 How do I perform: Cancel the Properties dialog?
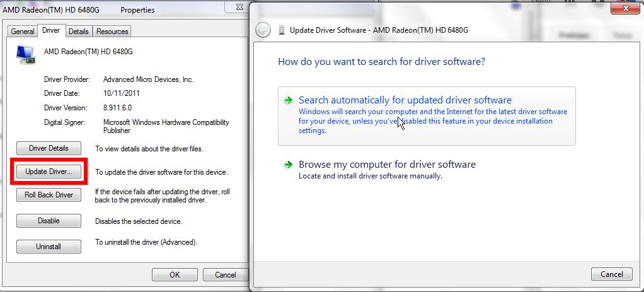coord(226,275)
